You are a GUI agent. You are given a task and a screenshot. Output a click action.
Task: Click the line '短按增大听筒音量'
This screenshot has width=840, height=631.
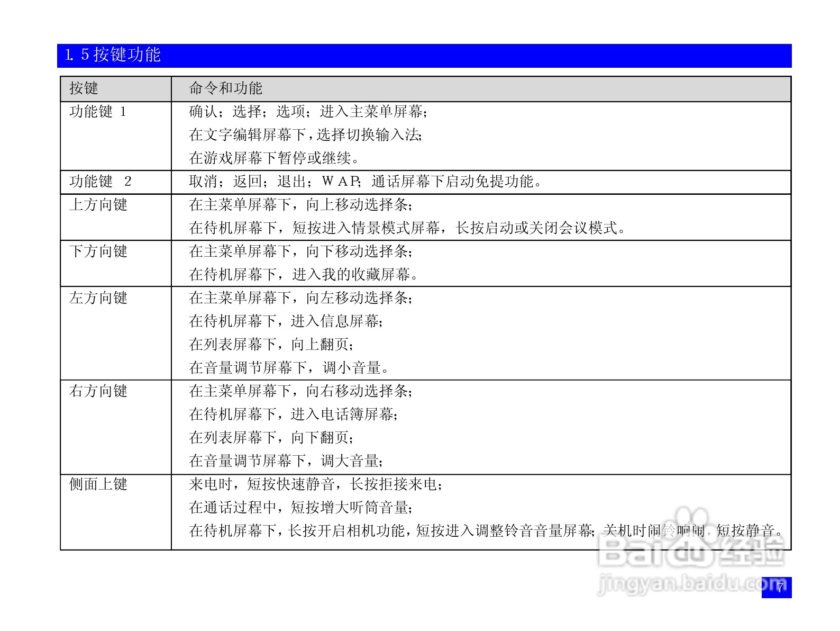pyautogui.click(x=300, y=508)
